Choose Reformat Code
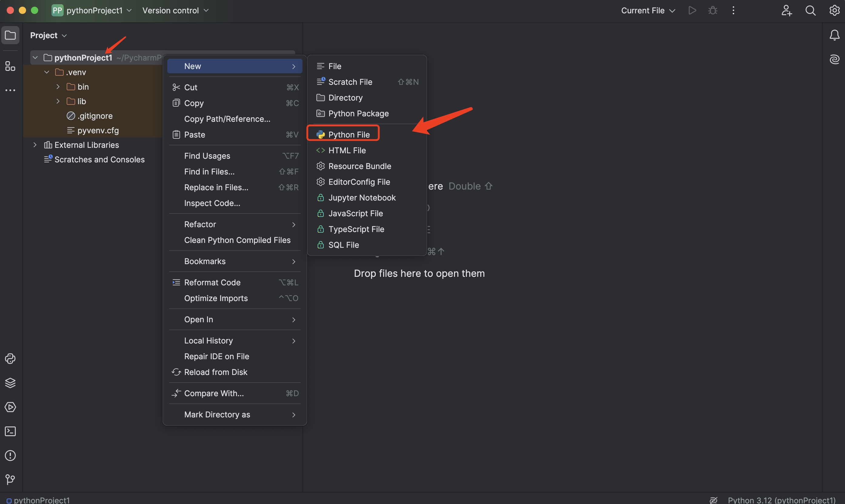 click(x=235, y=283)
